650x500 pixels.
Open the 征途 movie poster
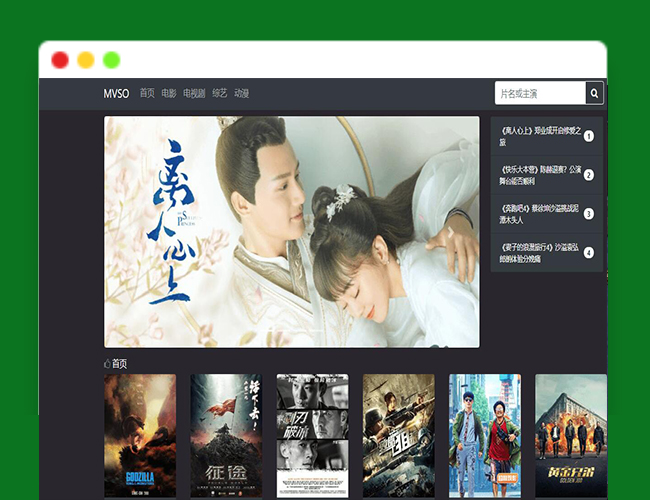(x=226, y=435)
